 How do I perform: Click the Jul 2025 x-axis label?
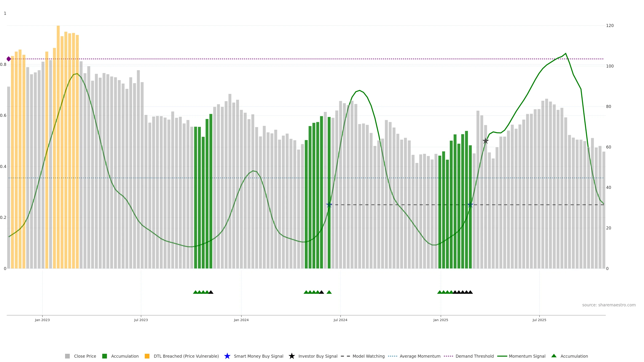(x=539, y=320)
